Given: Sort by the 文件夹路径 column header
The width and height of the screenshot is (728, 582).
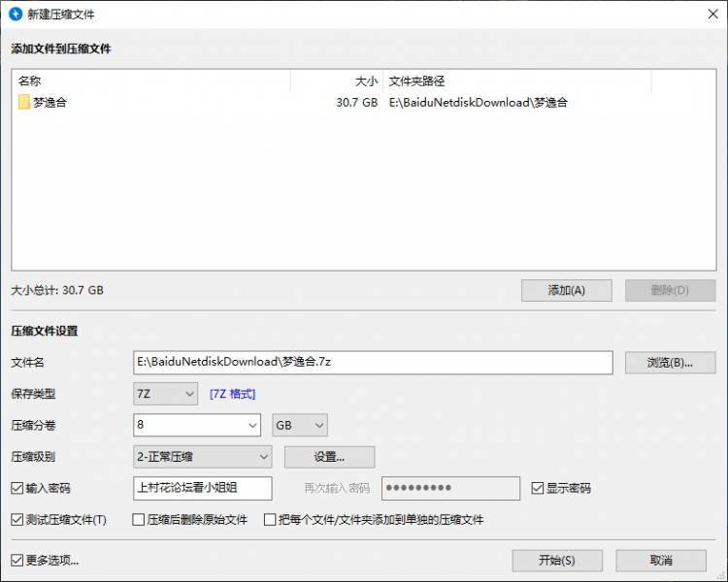Looking at the screenshot, I should (517, 81).
